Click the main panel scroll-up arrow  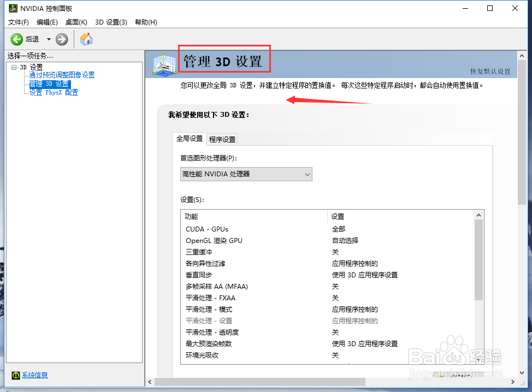point(522,56)
